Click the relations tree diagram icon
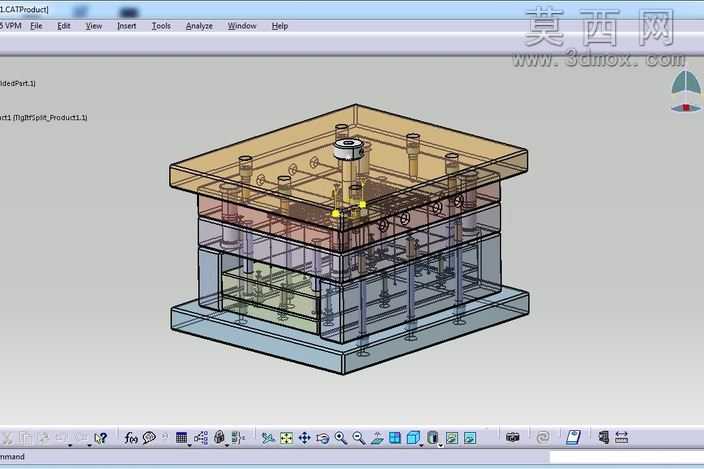The width and height of the screenshot is (704, 469). 201,438
